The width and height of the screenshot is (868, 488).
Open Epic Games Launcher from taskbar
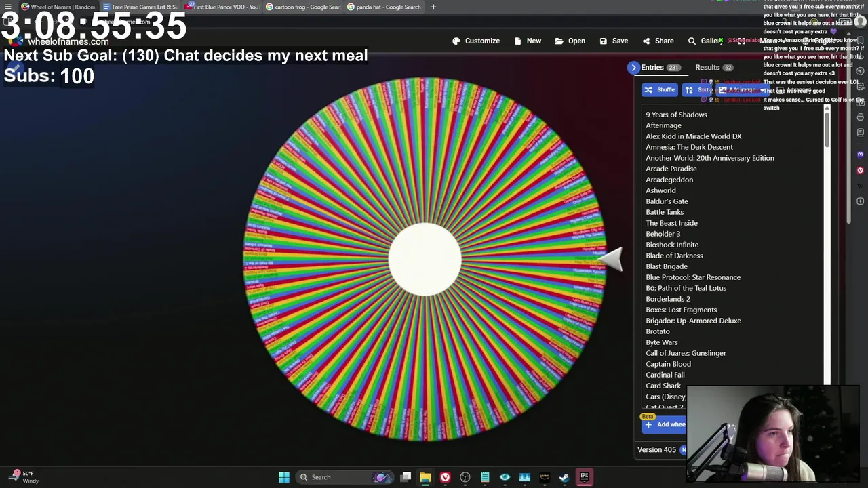pyautogui.click(x=585, y=477)
